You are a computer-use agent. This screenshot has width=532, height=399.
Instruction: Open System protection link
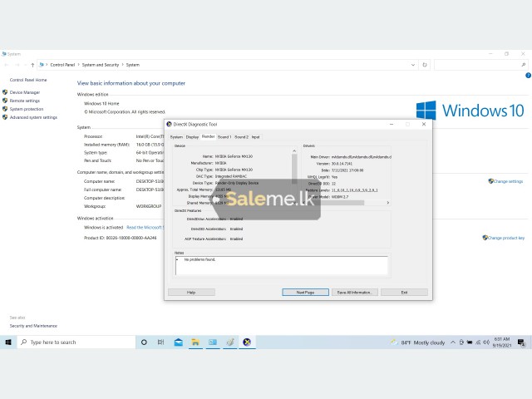click(x=27, y=109)
